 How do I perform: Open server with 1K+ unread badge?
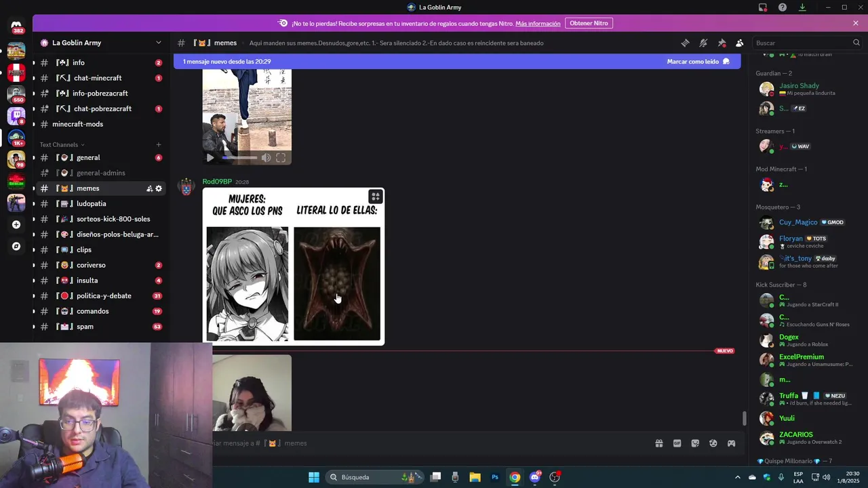coord(16,138)
